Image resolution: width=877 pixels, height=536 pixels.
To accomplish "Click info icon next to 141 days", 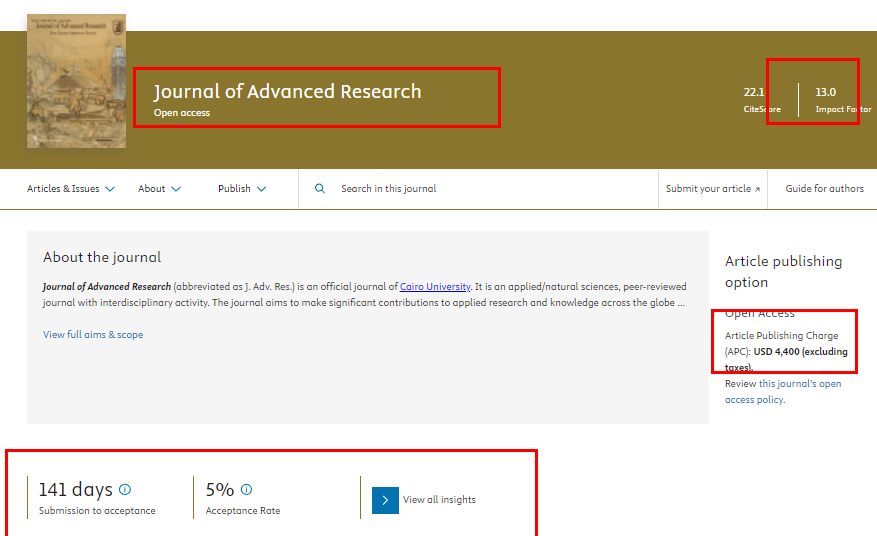I will click(x=125, y=490).
